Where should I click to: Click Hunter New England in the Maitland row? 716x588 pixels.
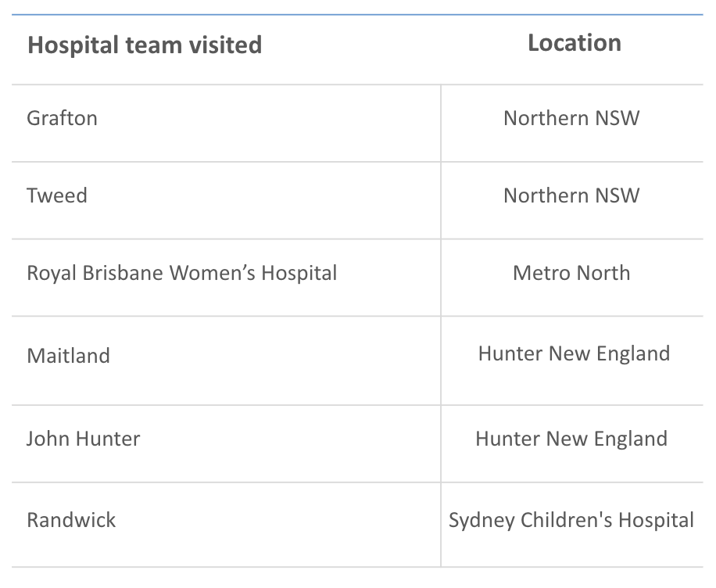point(574,353)
